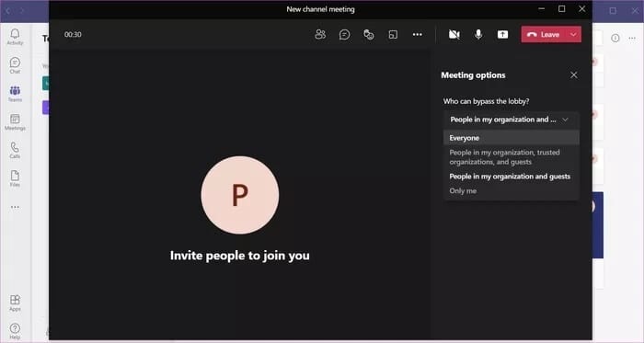Open the reactions icon in meeting toolbar

[369, 34]
